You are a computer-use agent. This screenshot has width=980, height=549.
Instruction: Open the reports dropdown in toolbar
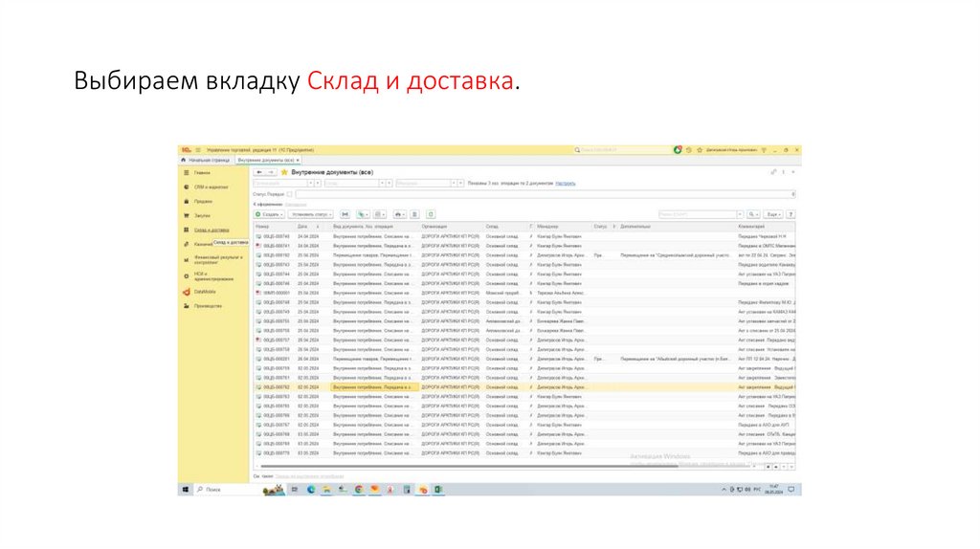380,214
